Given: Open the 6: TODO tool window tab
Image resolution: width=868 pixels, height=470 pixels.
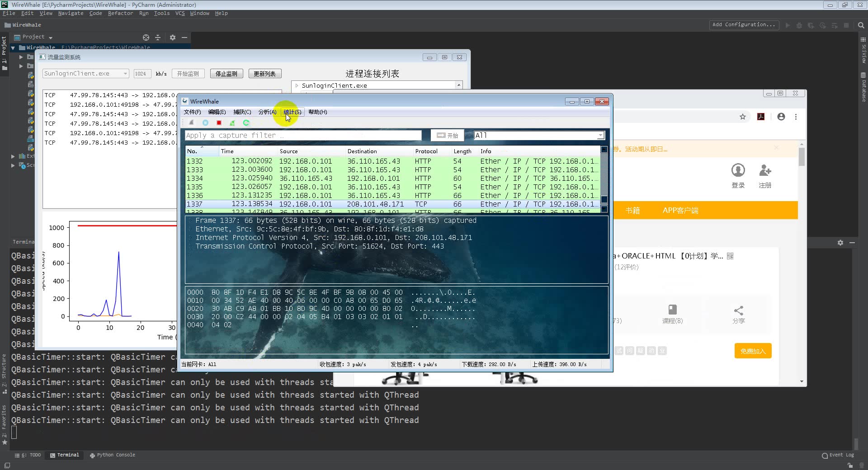Looking at the screenshot, I should click(28, 455).
